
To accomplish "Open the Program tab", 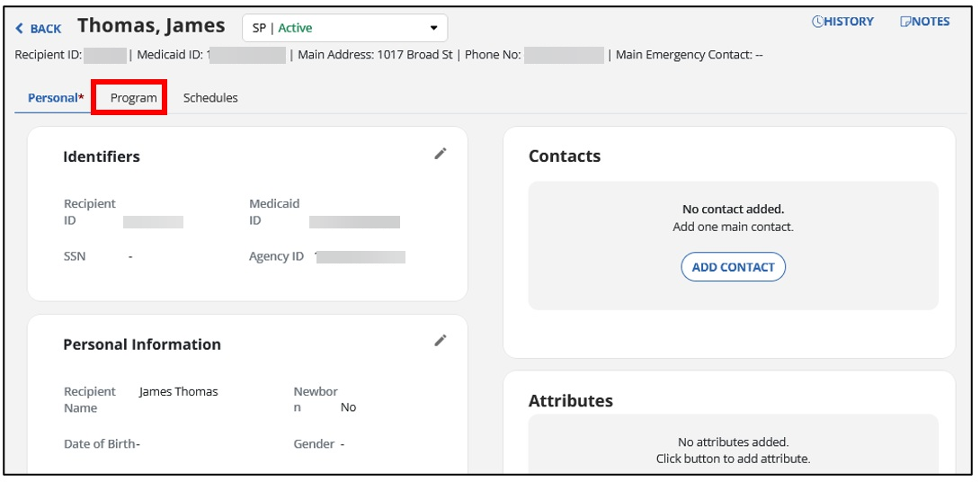I will coord(133,98).
